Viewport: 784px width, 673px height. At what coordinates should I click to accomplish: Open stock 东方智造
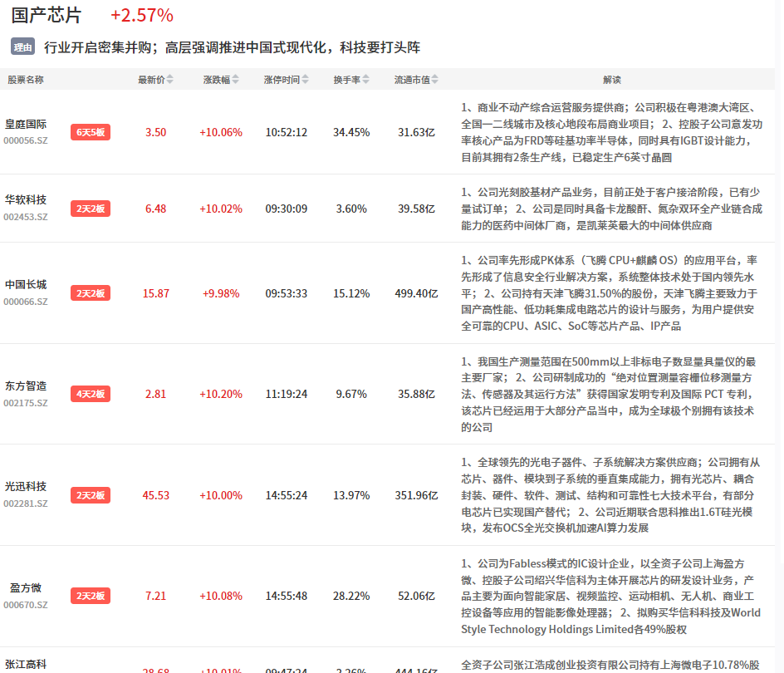[x=26, y=386]
